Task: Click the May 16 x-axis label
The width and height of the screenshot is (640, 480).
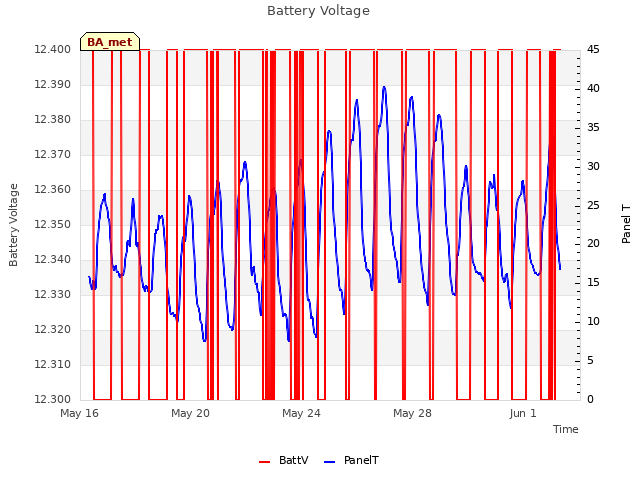Action: (80, 413)
